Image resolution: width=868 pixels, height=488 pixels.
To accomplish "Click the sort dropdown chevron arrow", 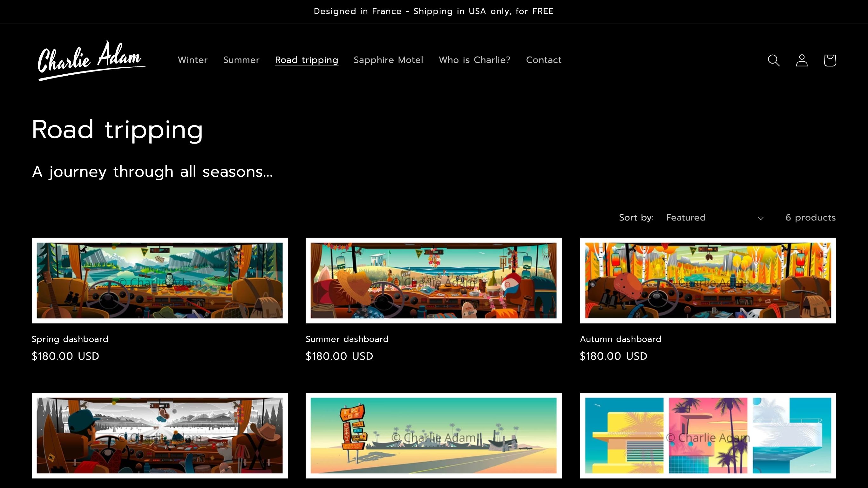I will (761, 218).
